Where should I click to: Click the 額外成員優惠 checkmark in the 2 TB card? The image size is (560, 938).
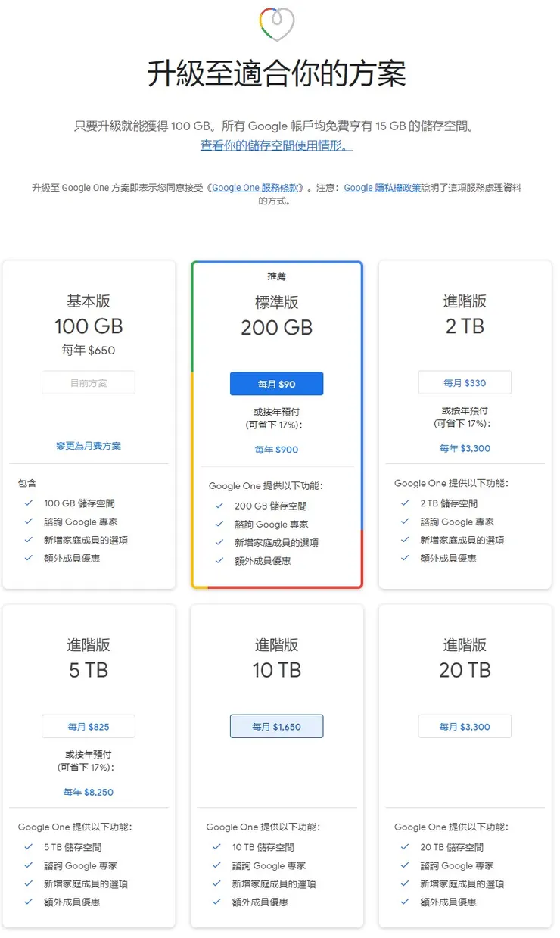point(405,558)
